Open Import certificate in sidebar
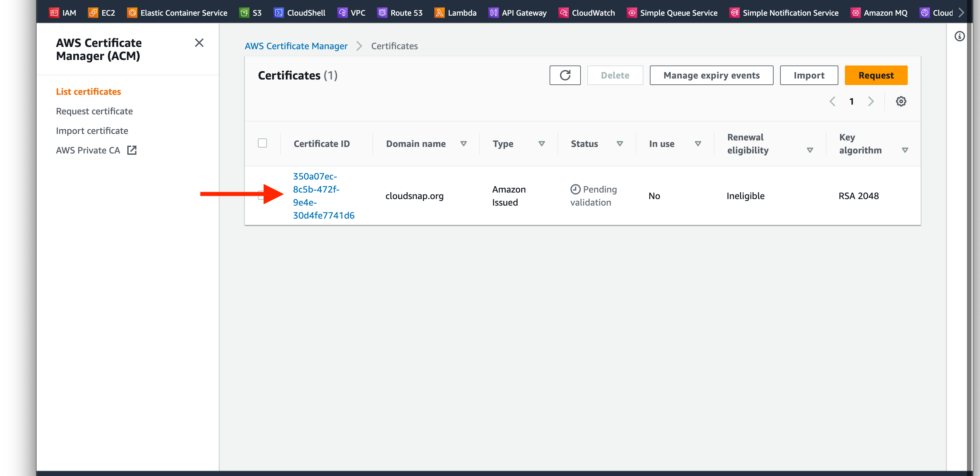This screenshot has width=980, height=476. 92,131
